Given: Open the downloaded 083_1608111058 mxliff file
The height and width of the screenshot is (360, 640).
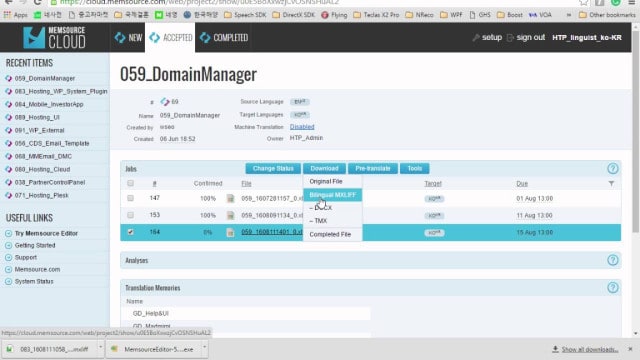Looking at the screenshot, I should [49, 349].
